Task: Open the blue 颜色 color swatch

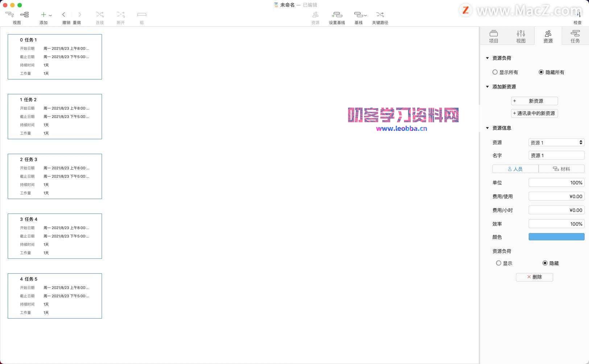Action: pyautogui.click(x=556, y=236)
